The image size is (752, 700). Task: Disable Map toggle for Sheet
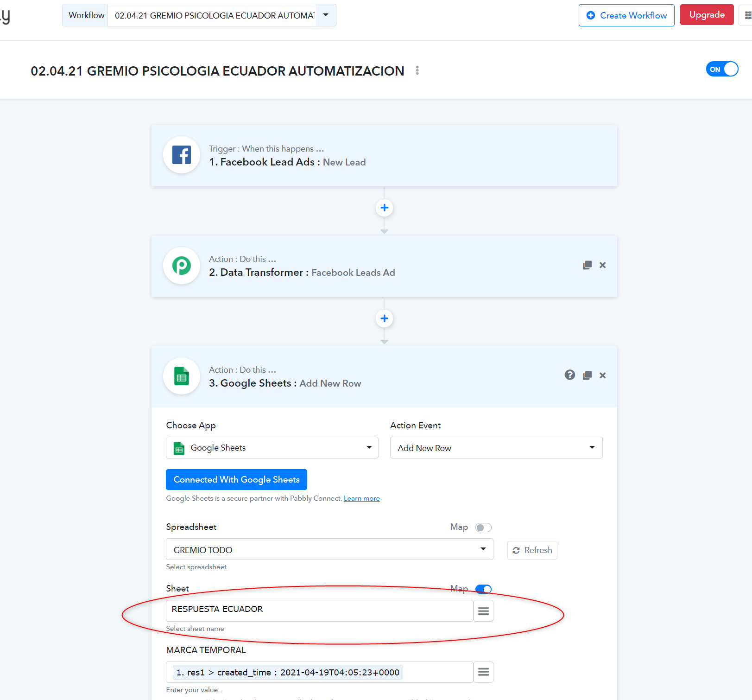[483, 589]
